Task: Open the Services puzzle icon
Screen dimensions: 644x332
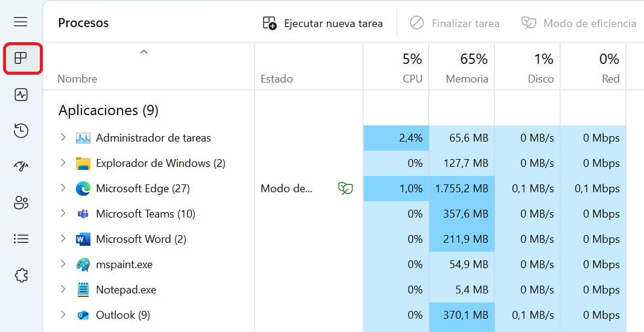Action: pyautogui.click(x=21, y=275)
